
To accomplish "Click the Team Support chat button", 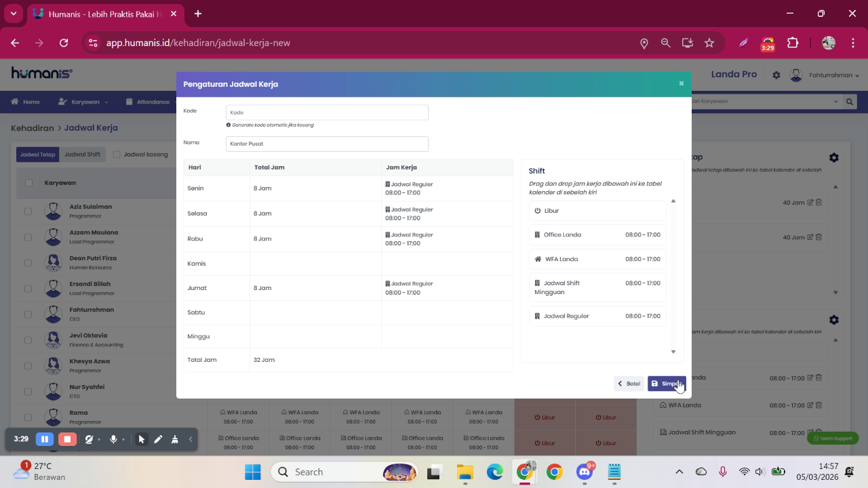I will tap(833, 439).
